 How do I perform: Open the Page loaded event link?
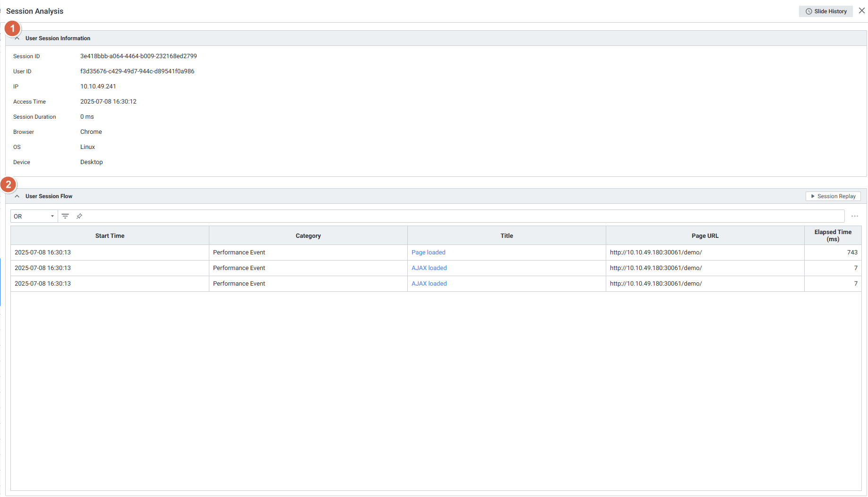tap(428, 253)
